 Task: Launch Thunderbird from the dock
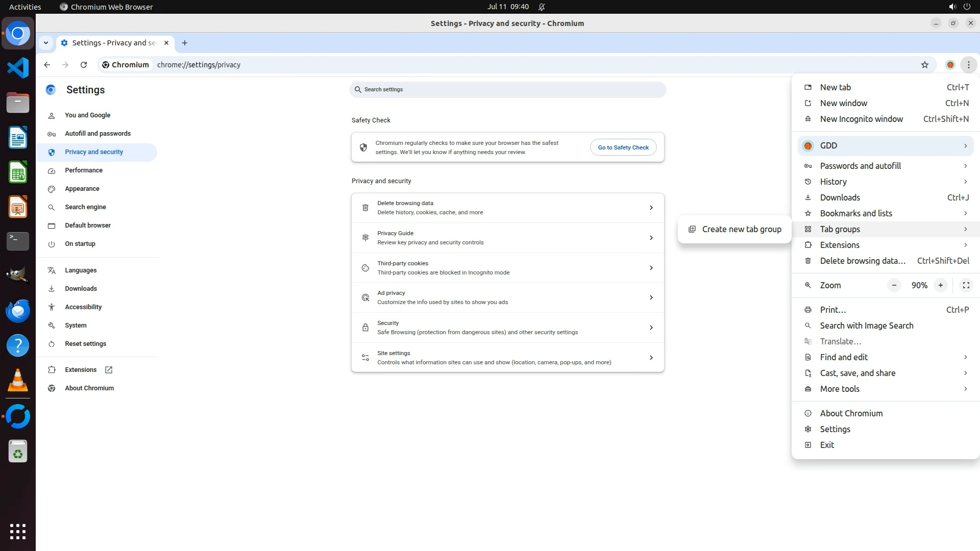(x=18, y=311)
